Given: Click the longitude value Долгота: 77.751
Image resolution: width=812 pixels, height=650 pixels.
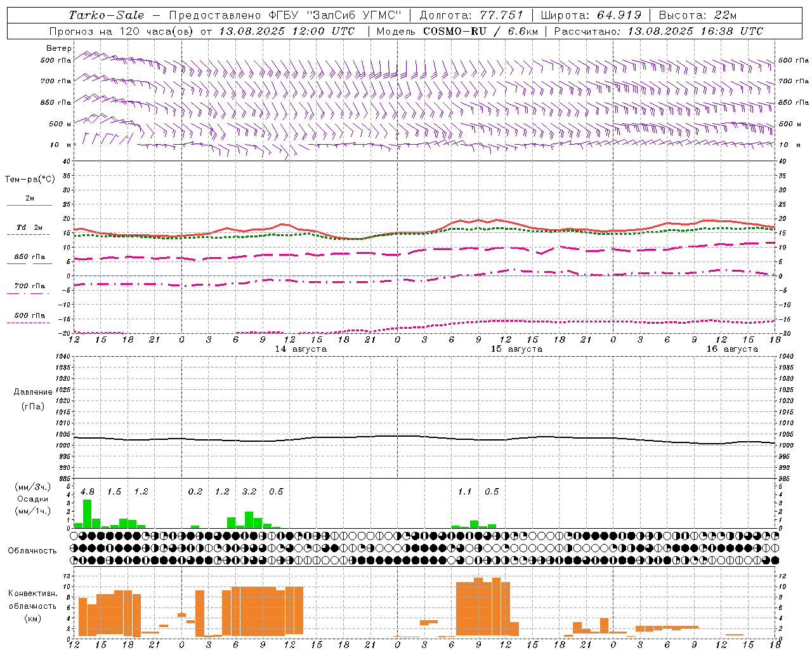Looking at the screenshot, I should [x=471, y=15].
